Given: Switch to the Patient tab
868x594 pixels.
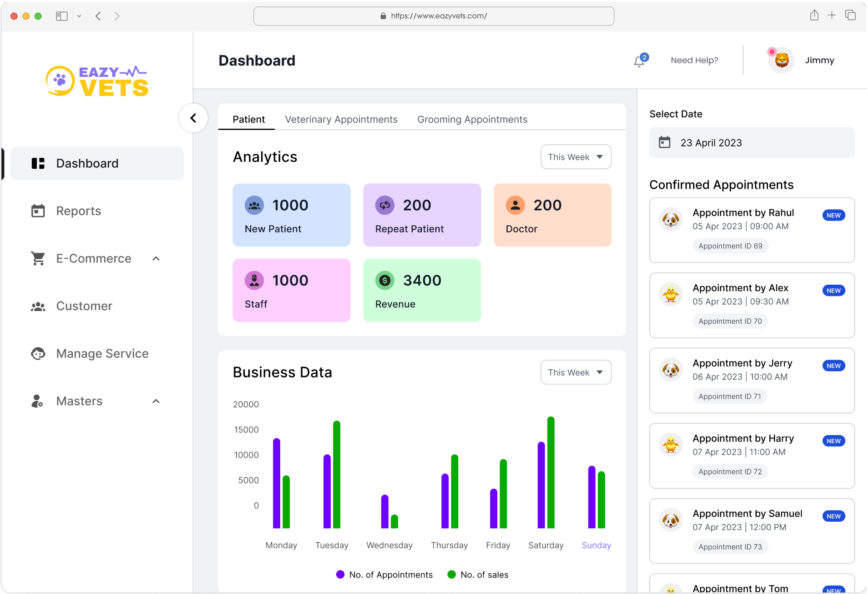Looking at the screenshot, I should pyautogui.click(x=249, y=119).
